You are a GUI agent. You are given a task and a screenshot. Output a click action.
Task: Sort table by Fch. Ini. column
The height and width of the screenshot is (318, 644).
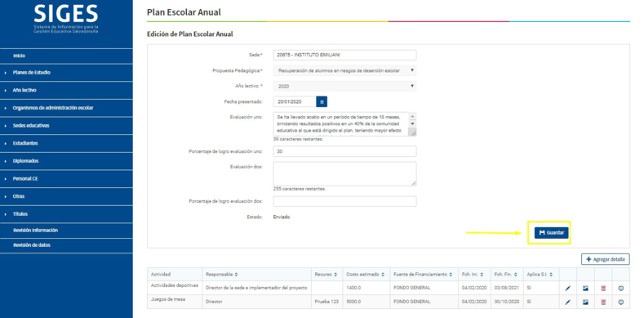[482, 275]
